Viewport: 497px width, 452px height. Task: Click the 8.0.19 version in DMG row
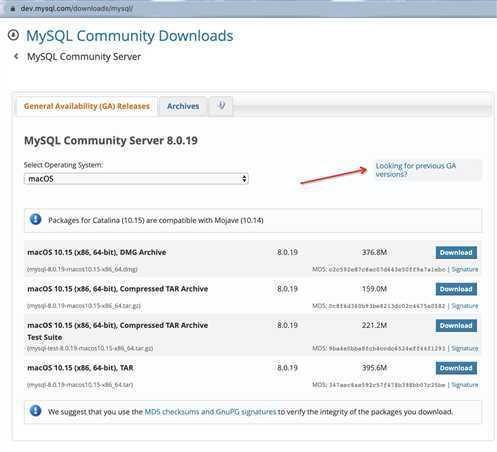[287, 252]
